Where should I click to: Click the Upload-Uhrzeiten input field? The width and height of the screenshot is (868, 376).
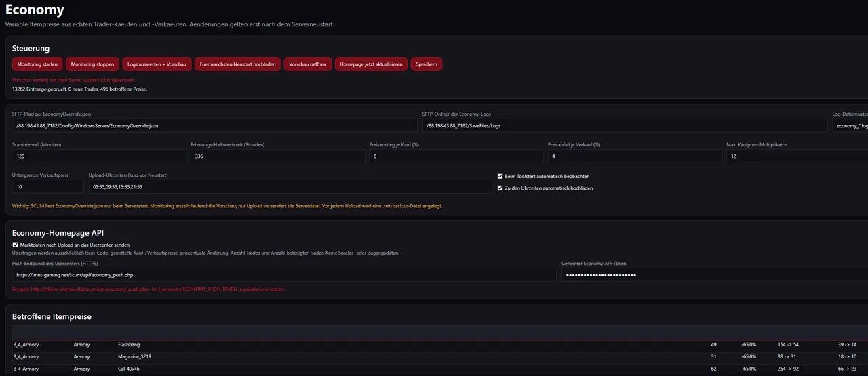pyautogui.click(x=290, y=186)
